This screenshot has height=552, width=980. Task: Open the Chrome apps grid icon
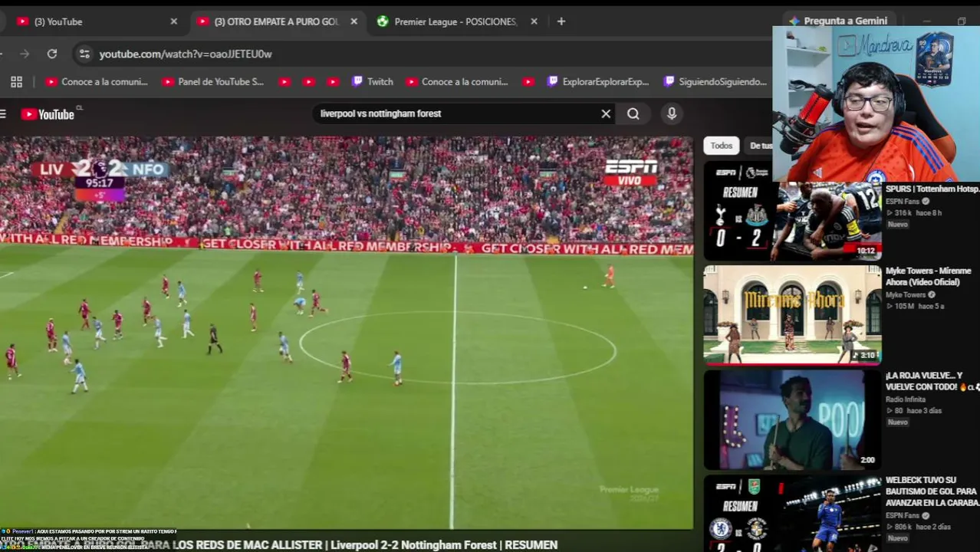click(16, 81)
